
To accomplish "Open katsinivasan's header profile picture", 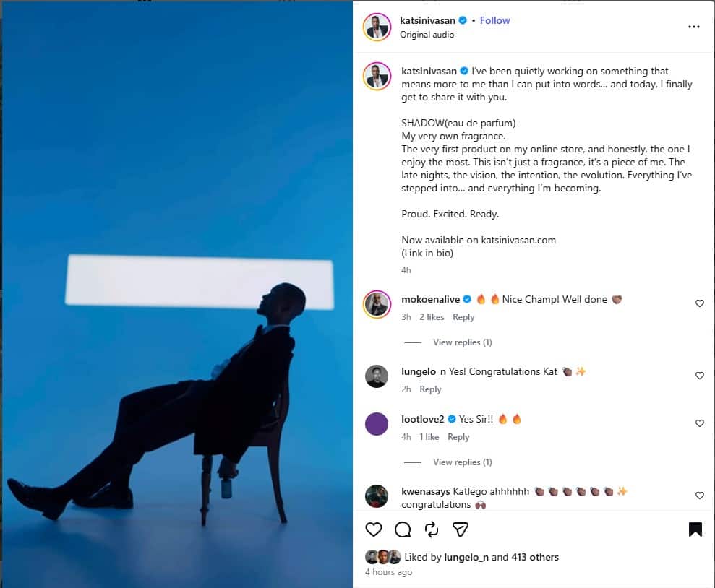I will pyautogui.click(x=377, y=27).
